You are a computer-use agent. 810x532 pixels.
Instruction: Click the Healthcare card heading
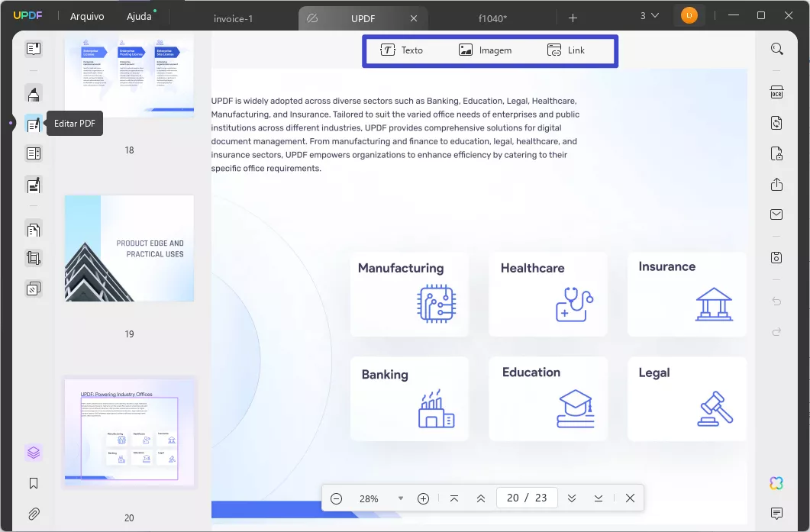pos(533,268)
